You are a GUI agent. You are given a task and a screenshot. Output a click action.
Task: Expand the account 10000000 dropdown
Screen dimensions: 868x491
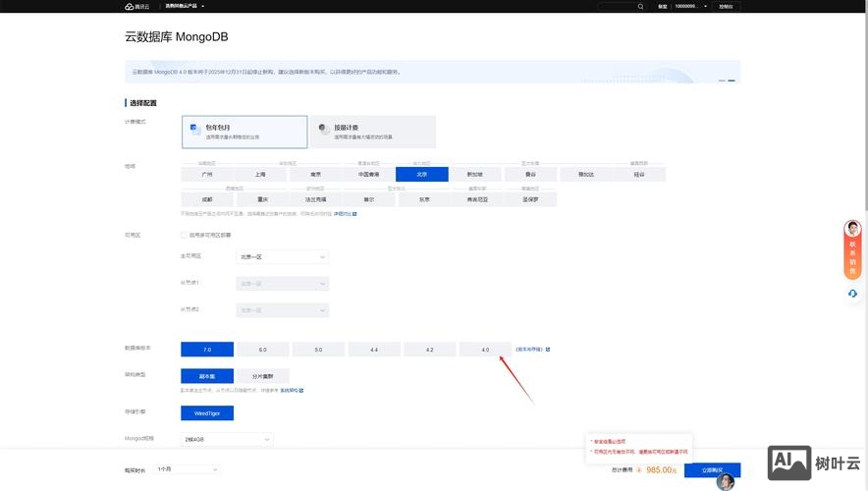[690, 6]
